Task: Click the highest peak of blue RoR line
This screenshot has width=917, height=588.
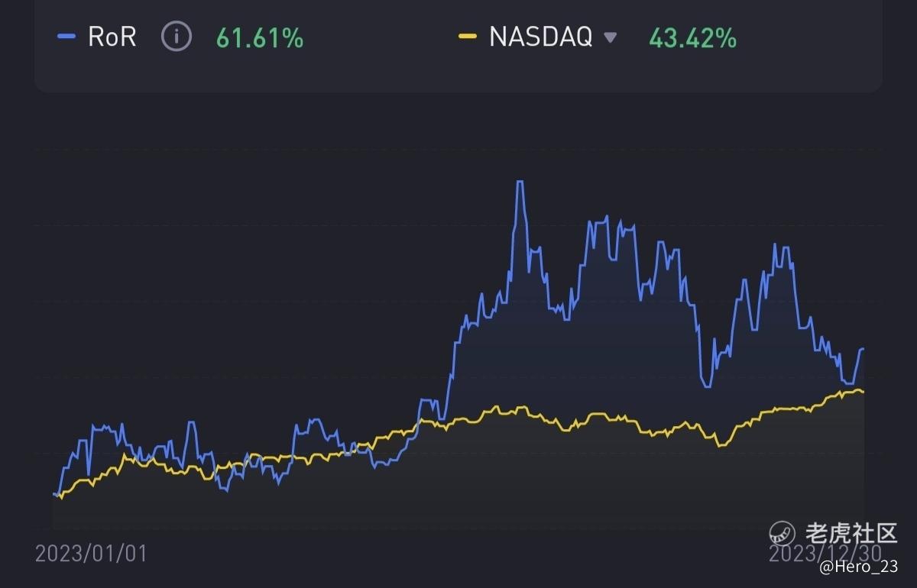Action: 520,182
